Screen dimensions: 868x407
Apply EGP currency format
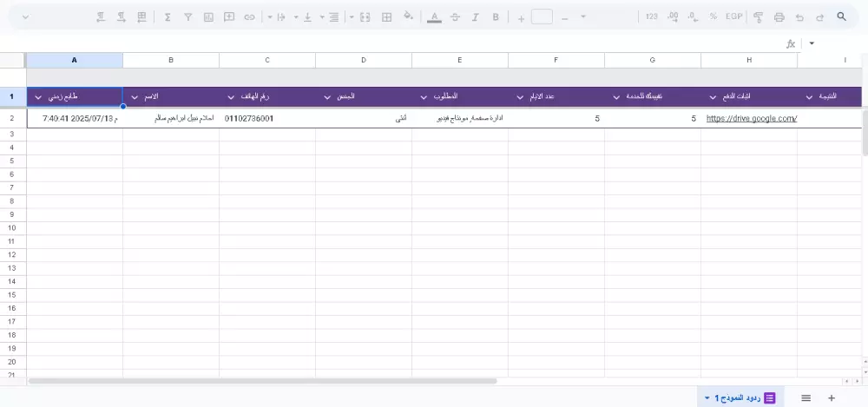[734, 16]
